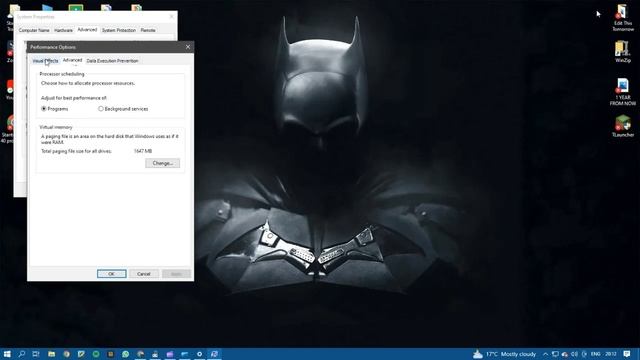Click the Change... virtual memory button
Screen dimensions: 640x360
click(162, 163)
